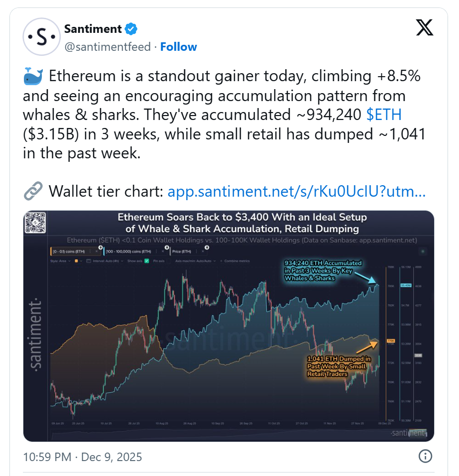459x476 pixels.
Task: Toggle the Show axis checkbox
Action: coord(147,260)
